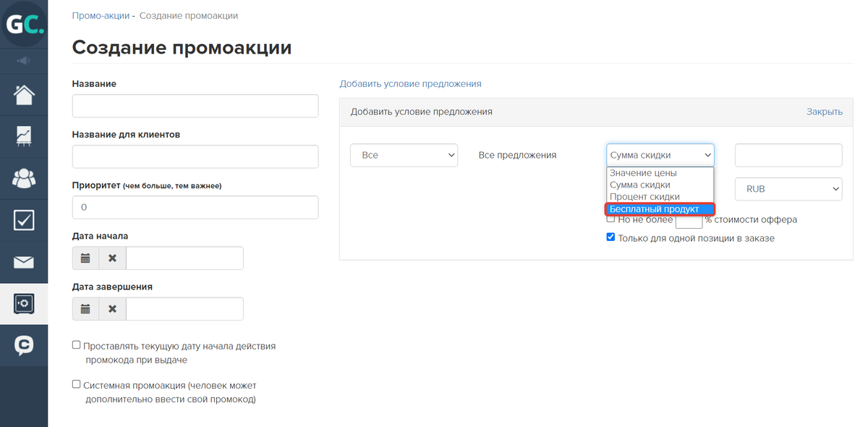Click the Название input field
868x427 pixels.
tap(195, 106)
